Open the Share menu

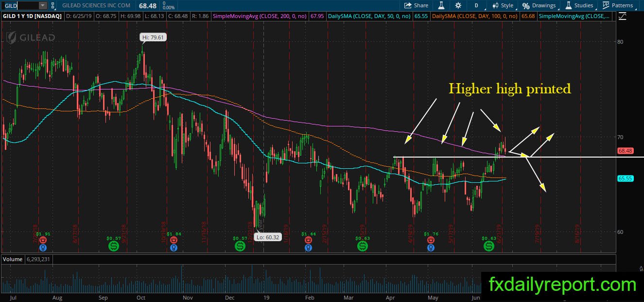point(417,5)
